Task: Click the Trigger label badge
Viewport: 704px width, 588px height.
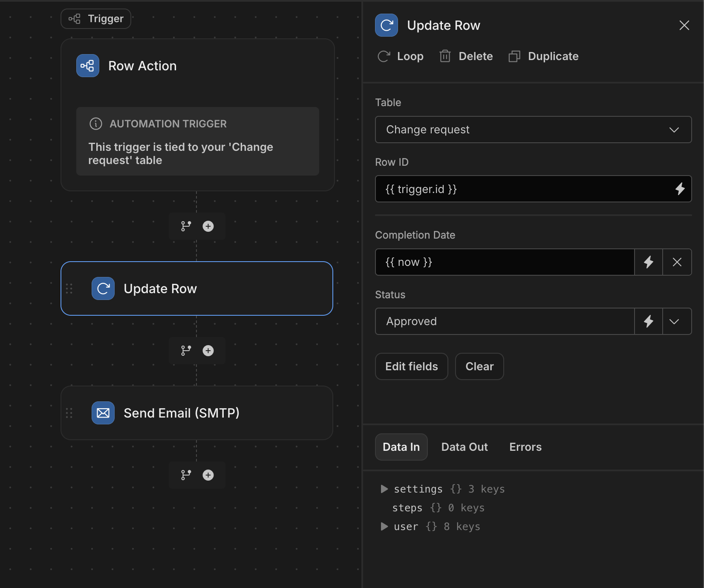Action: pyautogui.click(x=96, y=19)
